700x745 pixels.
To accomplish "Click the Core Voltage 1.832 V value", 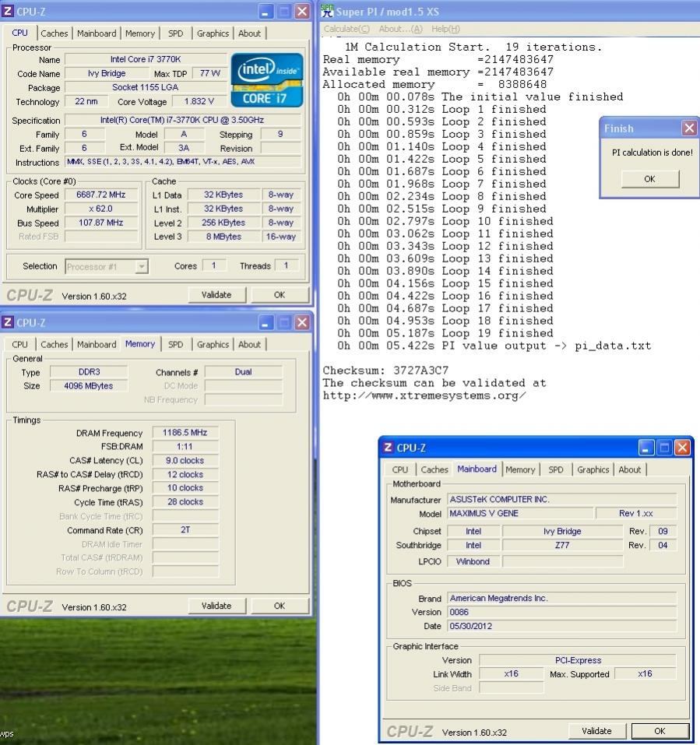I will point(199,102).
